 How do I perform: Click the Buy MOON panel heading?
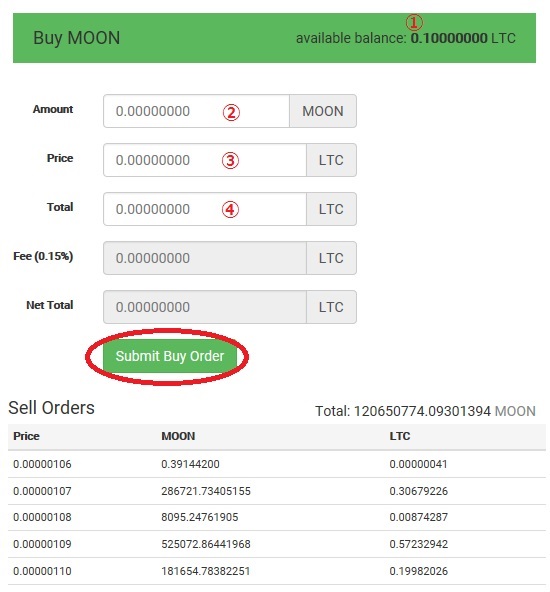pyautogui.click(x=77, y=38)
